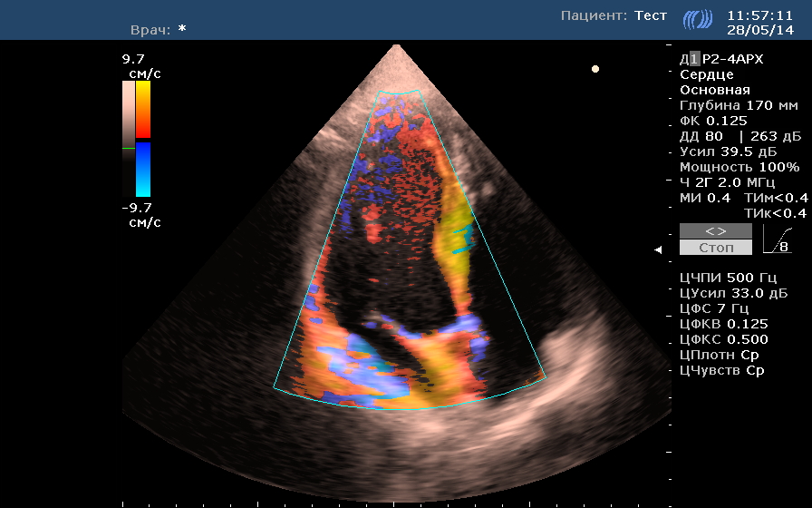The height and width of the screenshot is (508, 812).
Task: Select the ТИм<0.4 thermal index
Action: click(x=776, y=198)
